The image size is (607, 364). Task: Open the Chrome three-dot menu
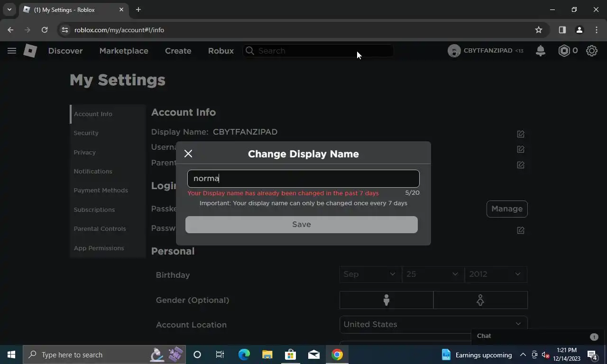[x=597, y=30]
